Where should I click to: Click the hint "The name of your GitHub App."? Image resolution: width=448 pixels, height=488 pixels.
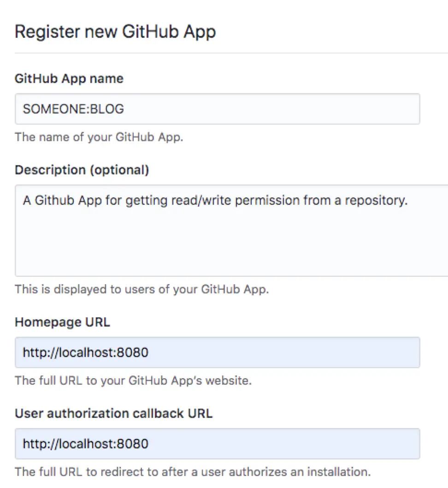[99, 137]
